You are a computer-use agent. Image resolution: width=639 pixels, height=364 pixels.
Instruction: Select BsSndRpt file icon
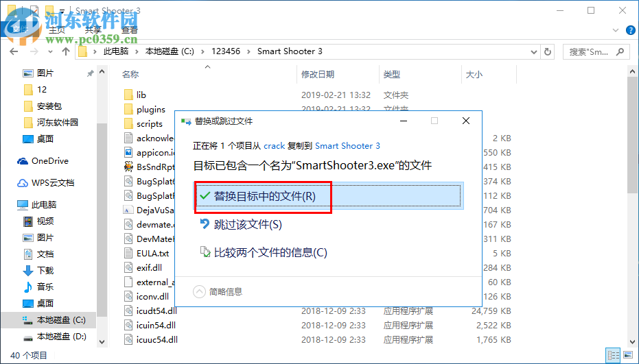click(128, 167)
